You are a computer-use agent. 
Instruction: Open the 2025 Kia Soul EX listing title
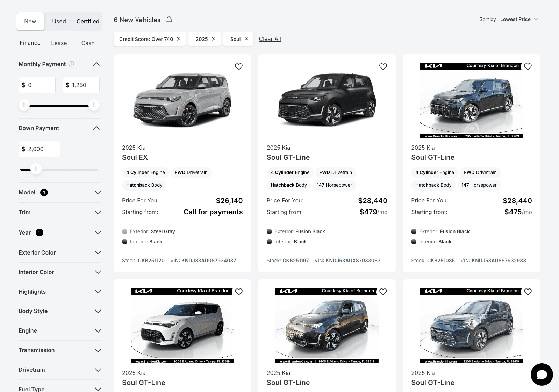tap(135, 157)
